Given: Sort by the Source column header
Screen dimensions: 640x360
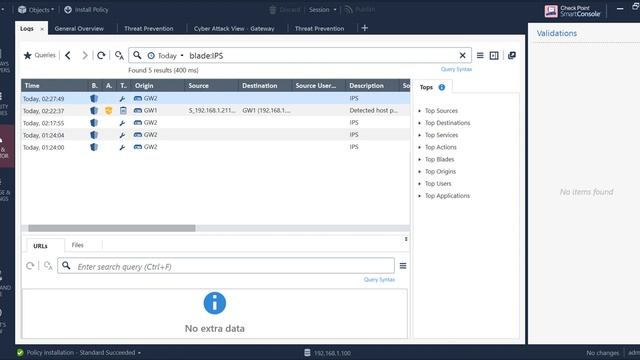Looking at the screenshot, I should coord(211,86).
